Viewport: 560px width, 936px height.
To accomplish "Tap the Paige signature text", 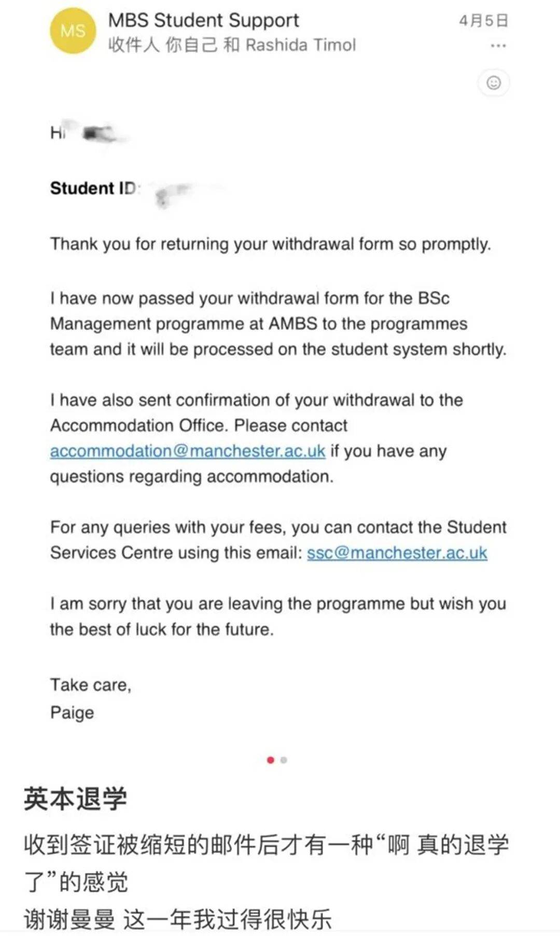I will pyautogui.click(x=72, y=713).
